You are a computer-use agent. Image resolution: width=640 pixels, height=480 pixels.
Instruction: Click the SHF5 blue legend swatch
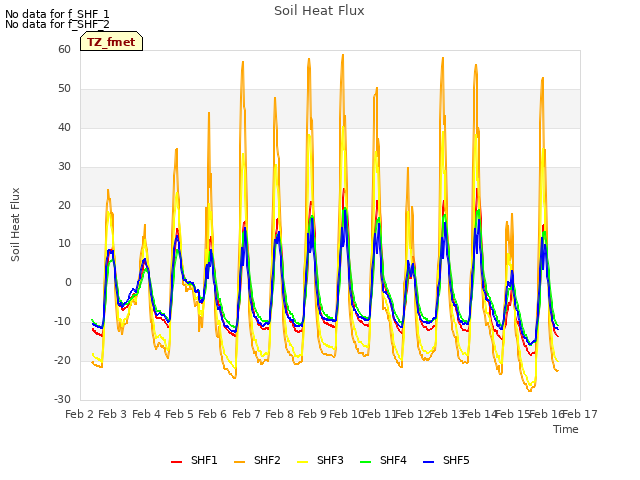[x=429, y=461]
